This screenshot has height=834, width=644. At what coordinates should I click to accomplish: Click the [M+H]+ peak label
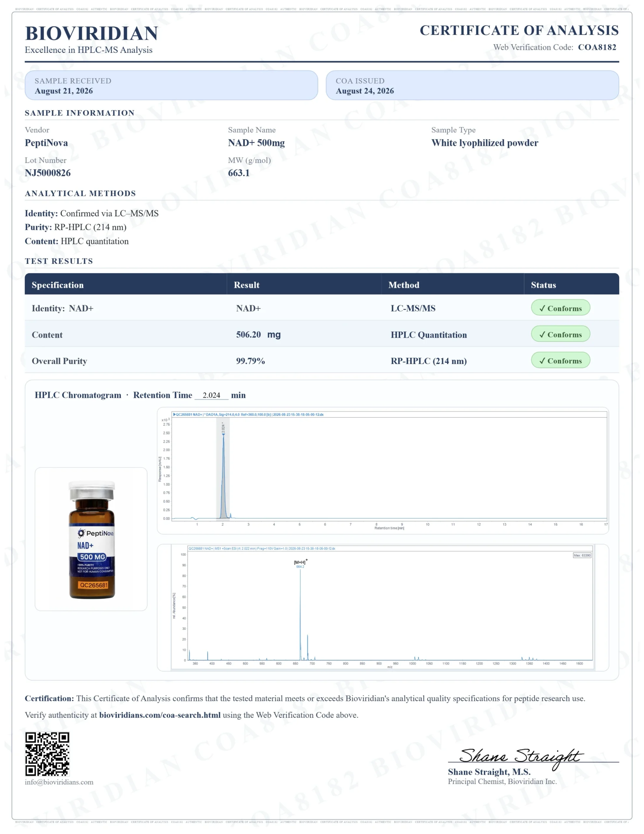301,562
